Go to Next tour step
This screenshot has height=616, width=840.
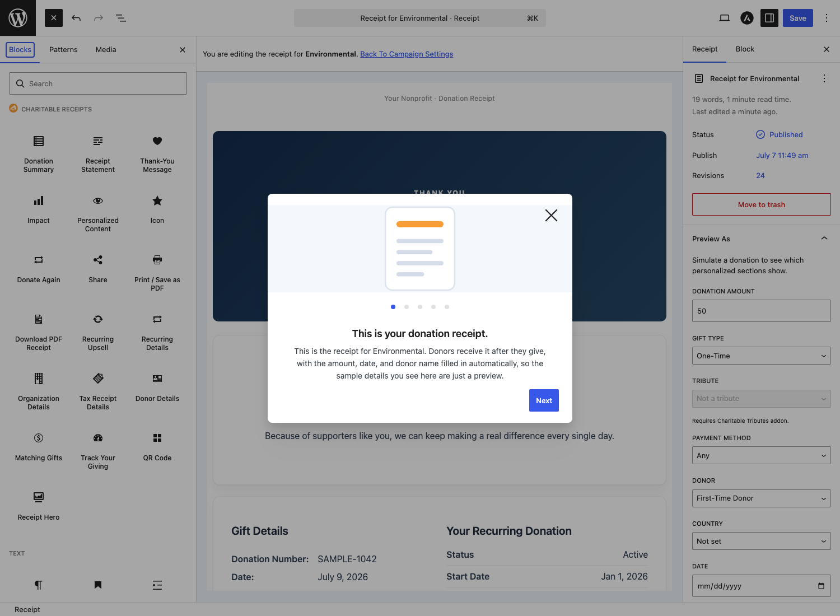click(544, 400)
